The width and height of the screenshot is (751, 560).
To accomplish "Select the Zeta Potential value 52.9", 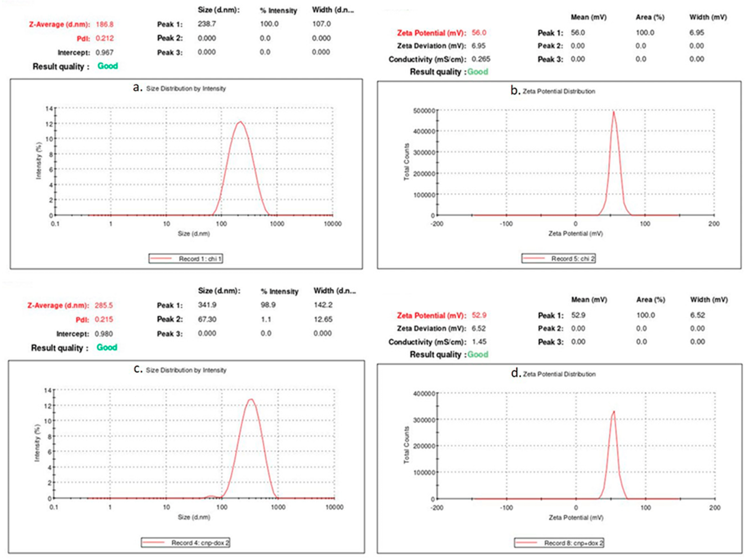I will click(479, 315).
